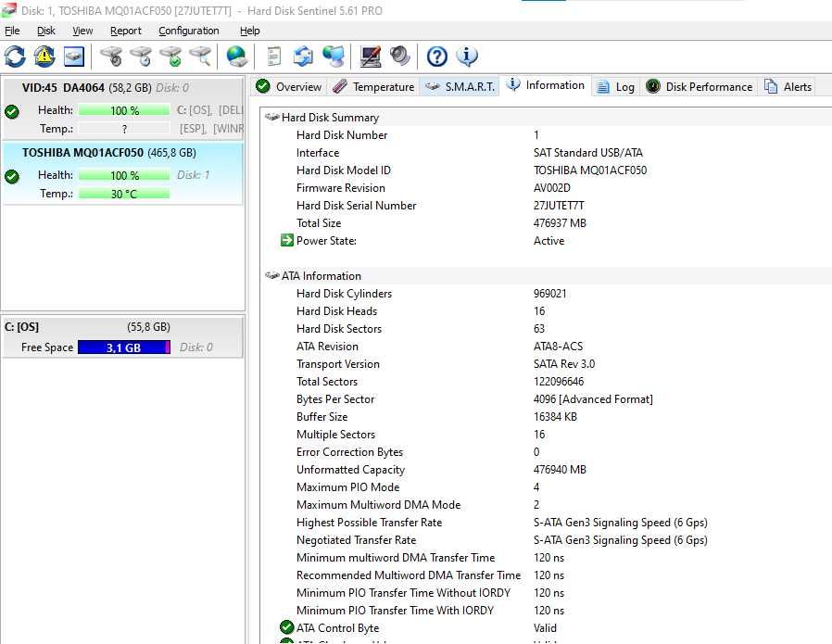Click the Maximum PIO Mode row label
Image resolution: width=832 pixels, height=644 pixels.
pos(348,487)
